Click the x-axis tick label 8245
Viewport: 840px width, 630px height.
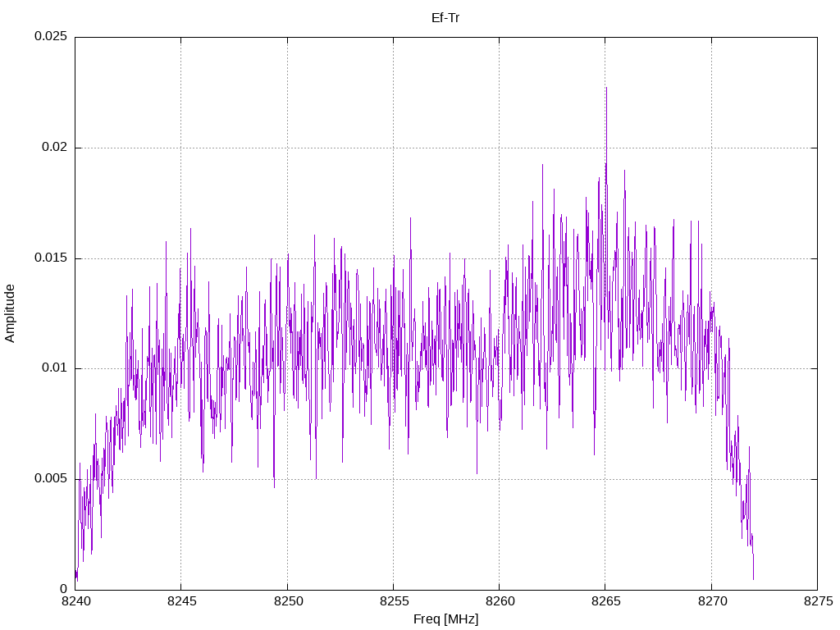(x=181, y=601)
